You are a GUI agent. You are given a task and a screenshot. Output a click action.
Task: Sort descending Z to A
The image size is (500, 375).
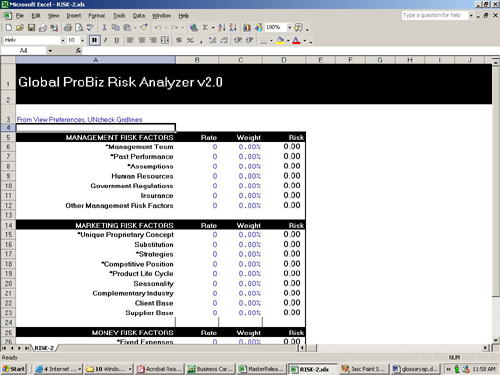[233, 28]
